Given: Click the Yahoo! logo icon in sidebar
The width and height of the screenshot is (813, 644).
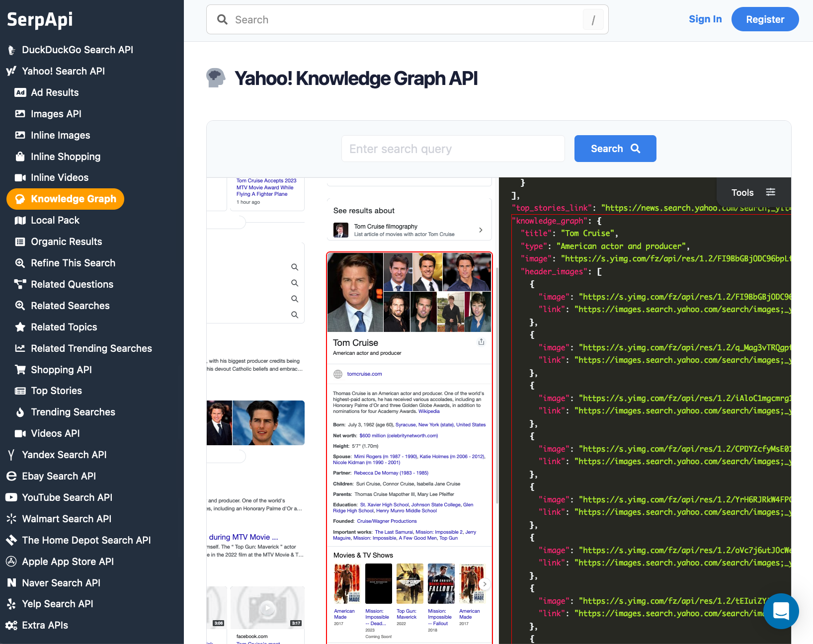Looking at the screenshot, I should [11, 71].
